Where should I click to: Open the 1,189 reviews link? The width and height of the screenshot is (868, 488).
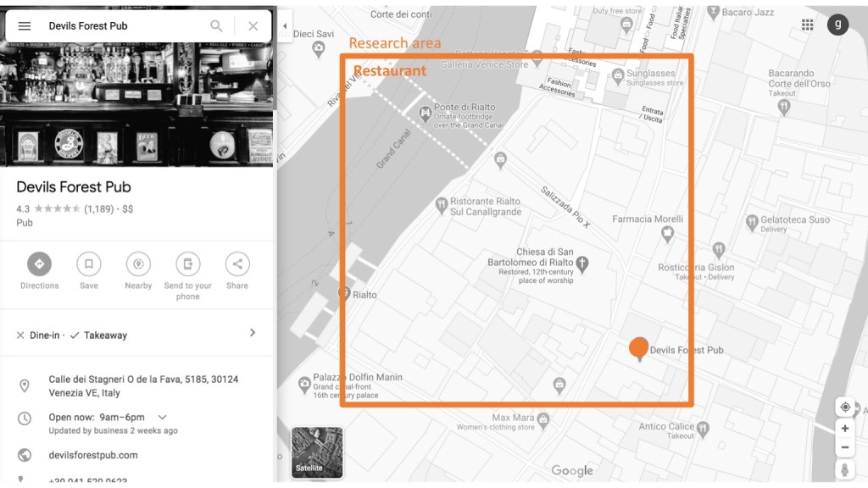click(x=98, y=208)
